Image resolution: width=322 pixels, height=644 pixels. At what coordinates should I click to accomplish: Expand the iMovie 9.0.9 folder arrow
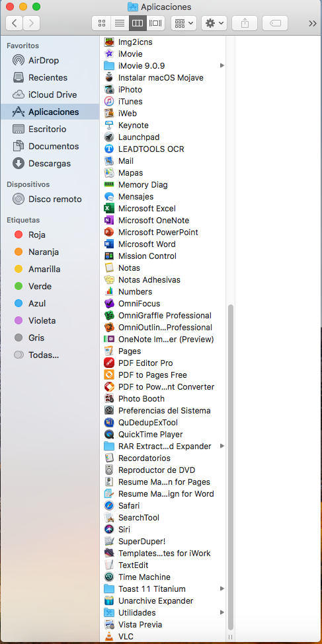(222, 65)
